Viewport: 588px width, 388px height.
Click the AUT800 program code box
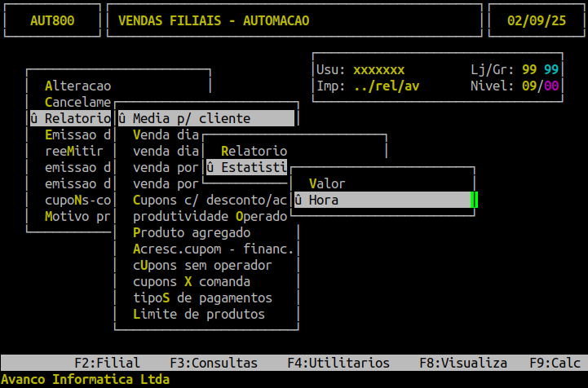[52, 20]
